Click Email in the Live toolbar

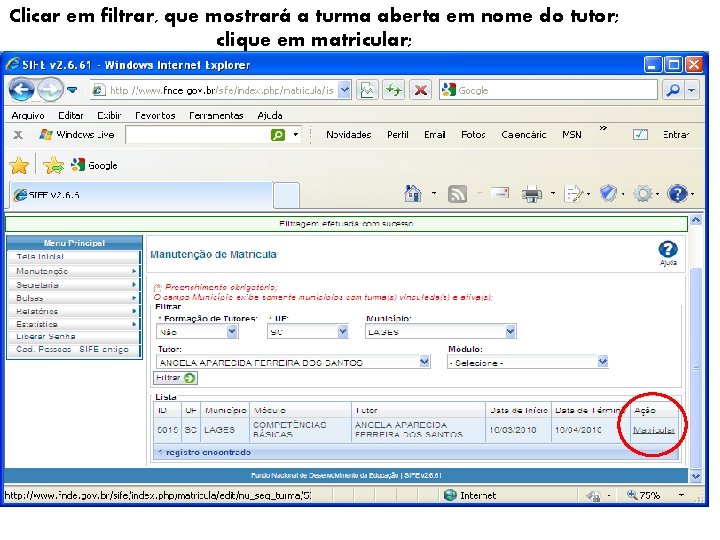pyautogui.click(x=435, y=135)
